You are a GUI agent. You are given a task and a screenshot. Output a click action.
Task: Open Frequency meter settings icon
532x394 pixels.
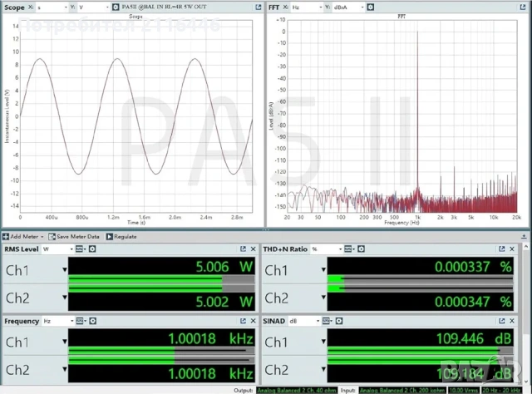pos(91,320)
